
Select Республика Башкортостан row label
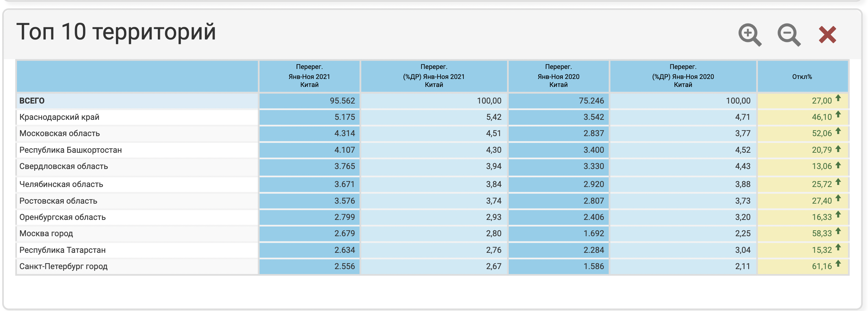[x=71, y=150]
